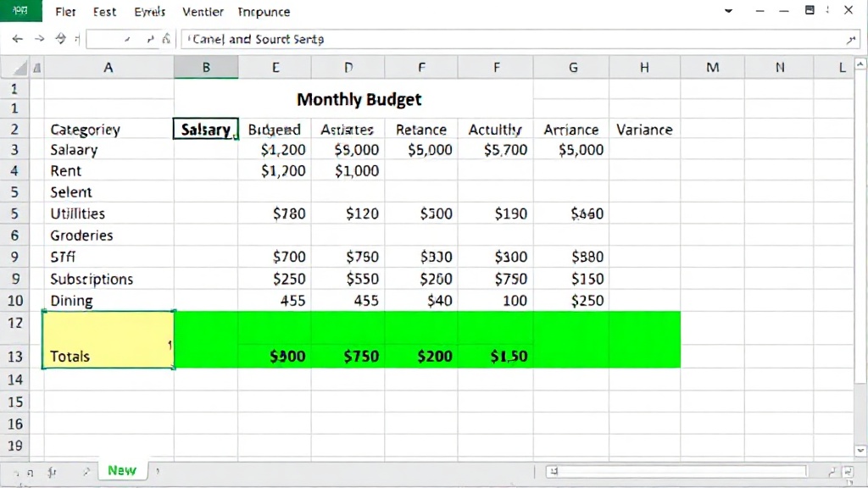Open the Ventier menu
868x488 pixels.
203,12
